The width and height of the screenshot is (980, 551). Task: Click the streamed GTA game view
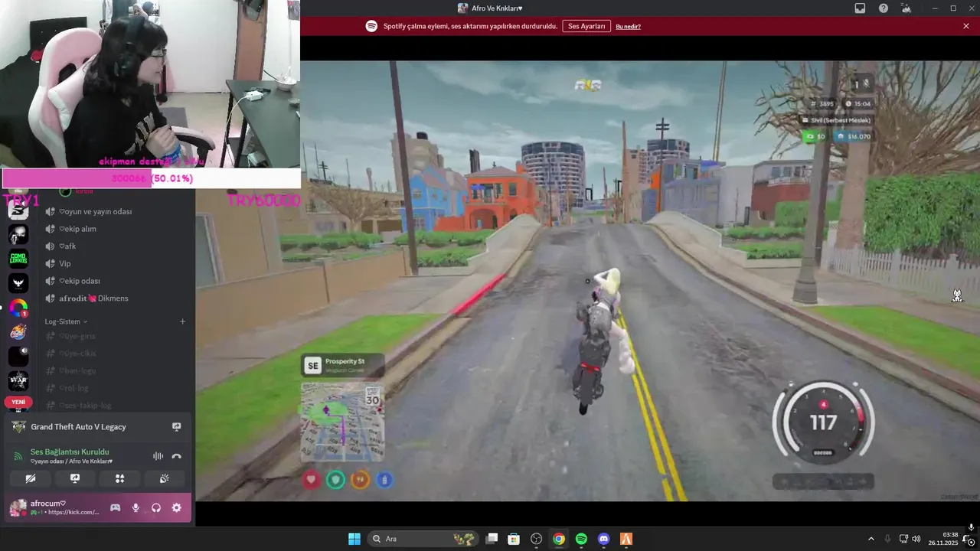click(587, 281)
